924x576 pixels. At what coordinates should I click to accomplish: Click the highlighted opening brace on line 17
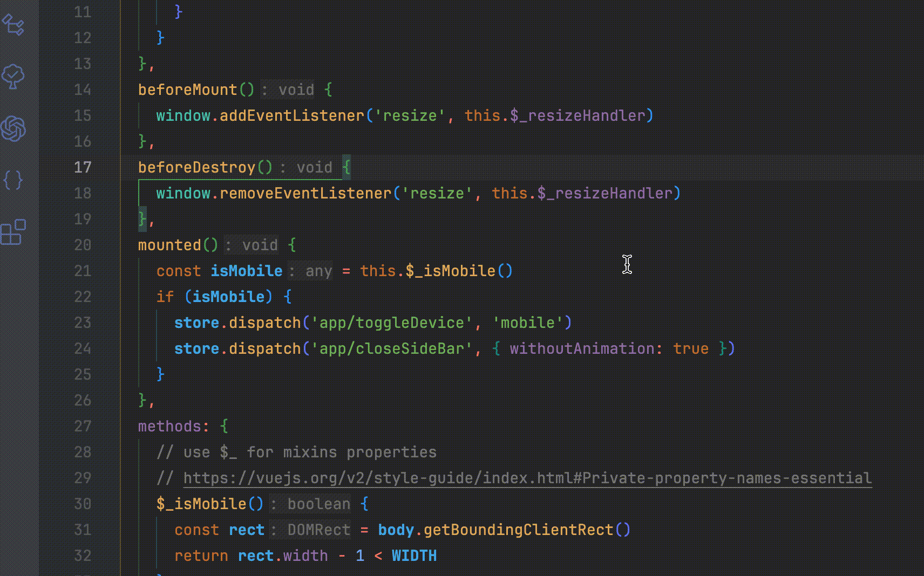[x=346, y=167]
